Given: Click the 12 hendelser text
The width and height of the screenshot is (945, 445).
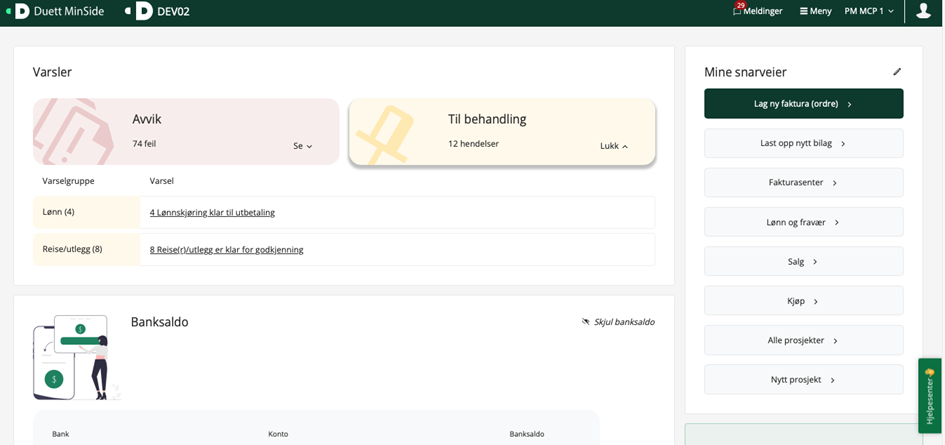Looking at the screenshot, I should (x=474, y=144).
